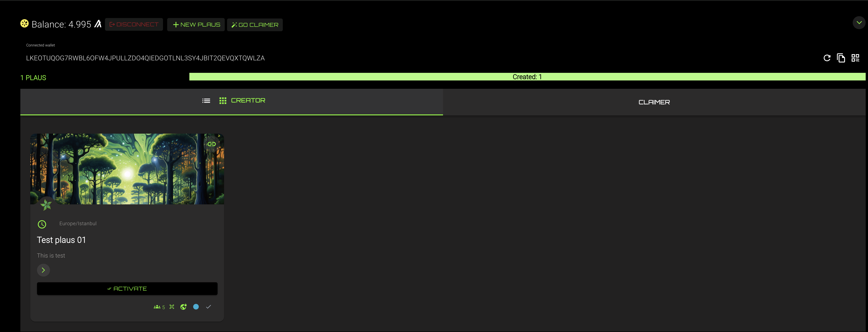Switch to grid view layout
This screenshot has height=332, width=868.
(x=223, y=101)
